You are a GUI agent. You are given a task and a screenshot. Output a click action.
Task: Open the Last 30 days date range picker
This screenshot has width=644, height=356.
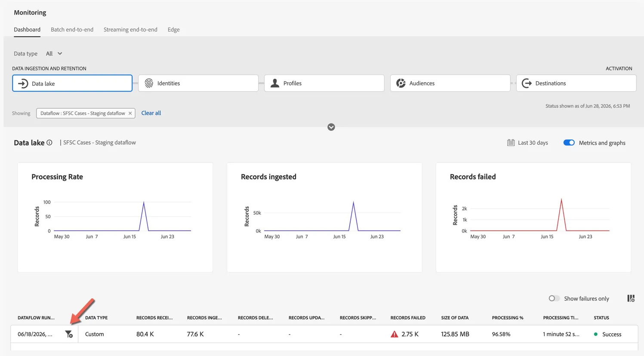pyautogui.click(x=527, y=142)
